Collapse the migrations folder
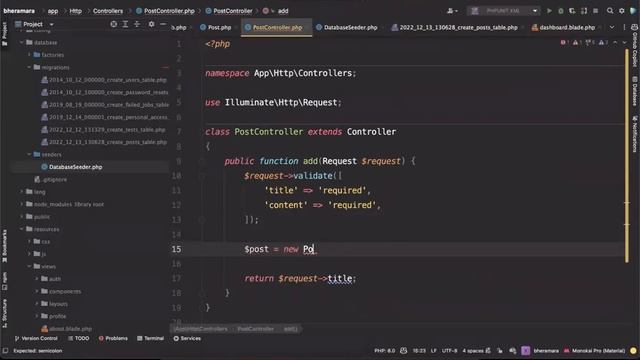Viewport: 640px width, 360px height. pos(29,67)
